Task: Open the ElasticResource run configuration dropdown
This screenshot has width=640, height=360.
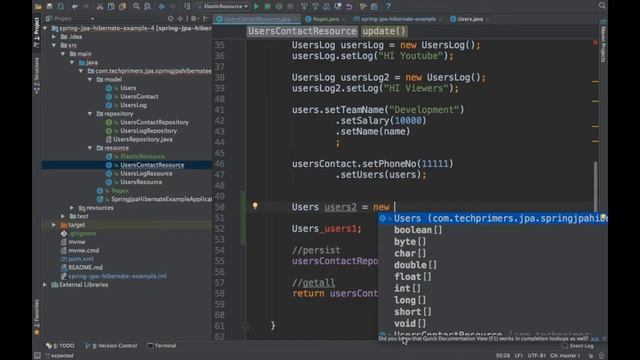Action: pos(223,6)
